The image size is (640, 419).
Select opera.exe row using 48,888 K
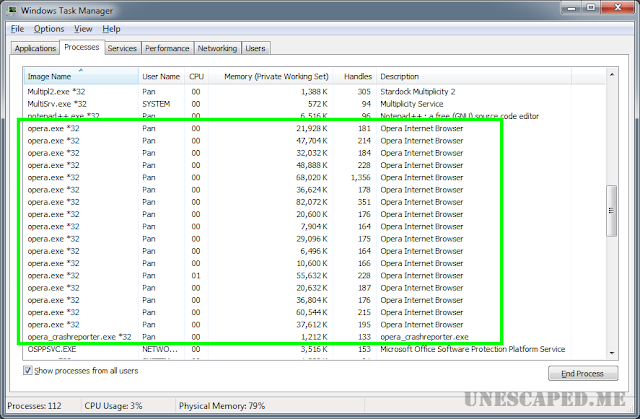click(314, 165)
